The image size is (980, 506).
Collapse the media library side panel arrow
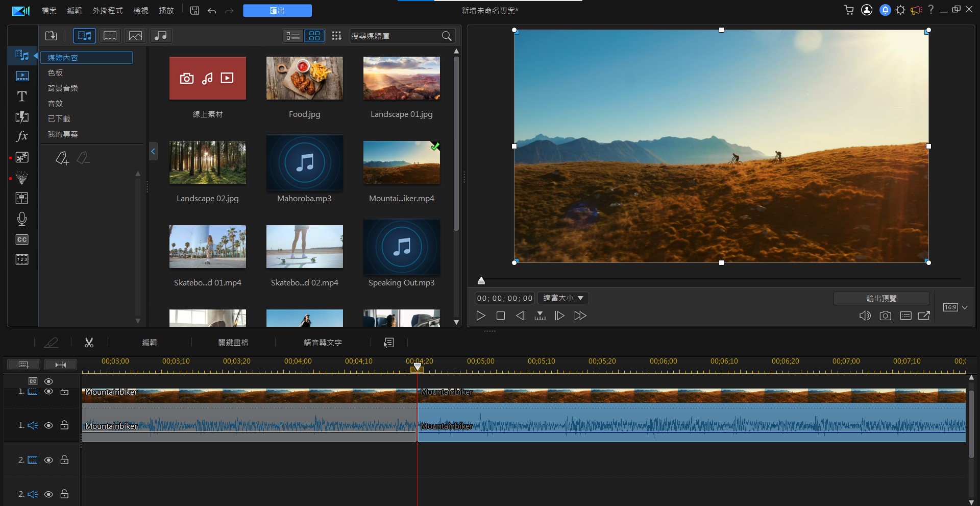click(x=153, y=151)
